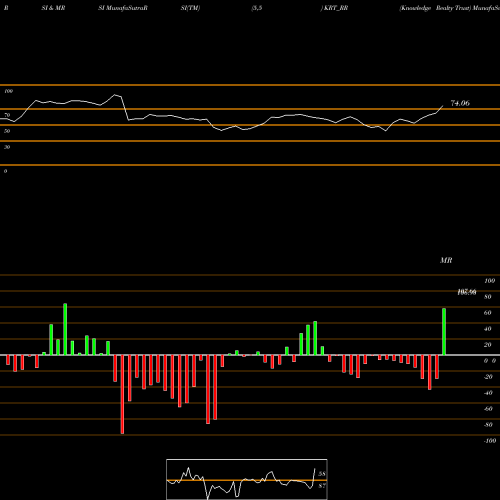The height and width of the screenshot is (500, 500).
Task: Click the 100 axis label on the RSI chart
Action: pos(9,91)
